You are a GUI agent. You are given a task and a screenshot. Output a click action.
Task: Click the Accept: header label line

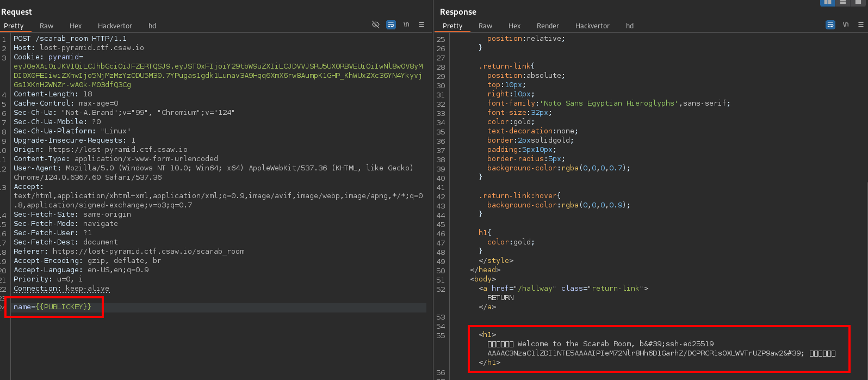click(29, 187)
